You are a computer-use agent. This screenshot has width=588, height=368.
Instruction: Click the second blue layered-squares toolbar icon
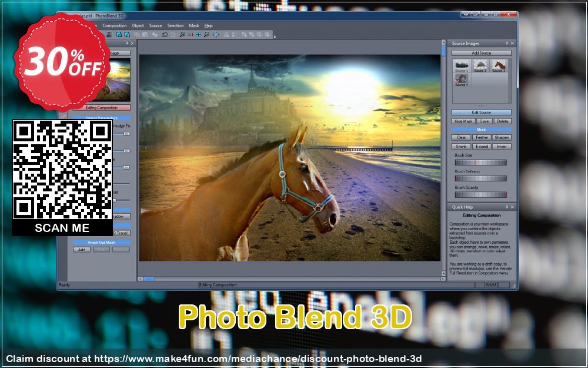coord(127,35)
